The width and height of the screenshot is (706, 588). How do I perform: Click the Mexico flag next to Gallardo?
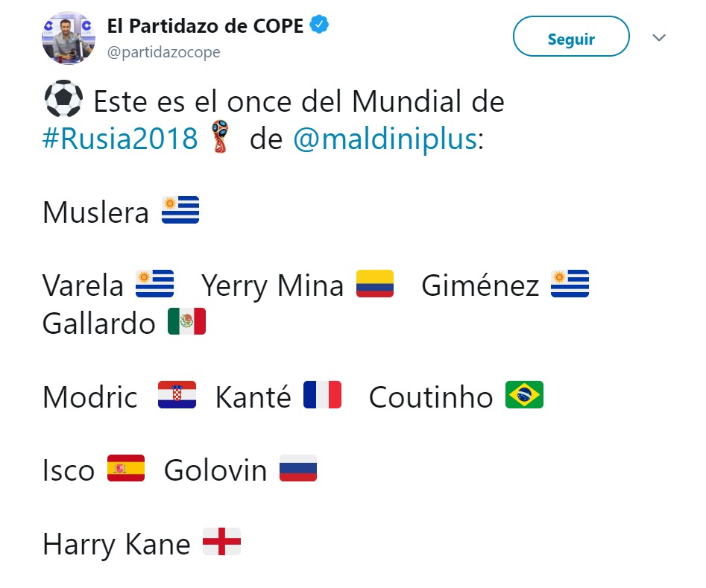pyautogui.click(x=189, y=322)
